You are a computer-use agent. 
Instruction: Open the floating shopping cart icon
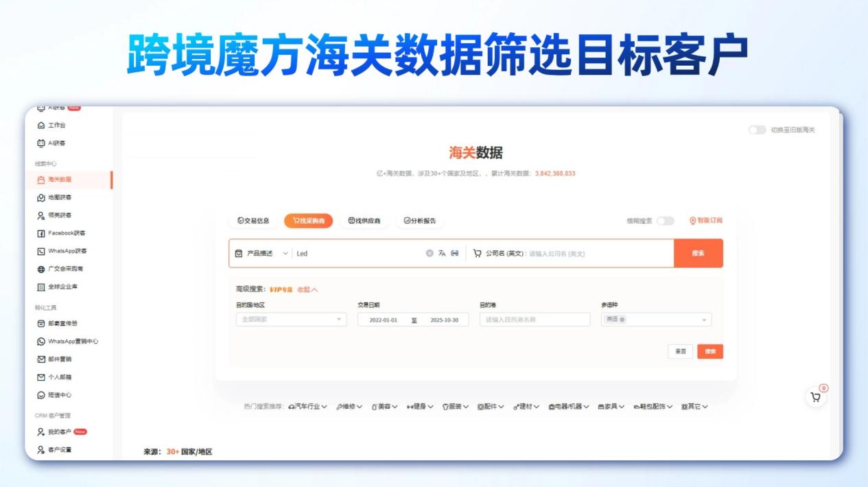816,395
